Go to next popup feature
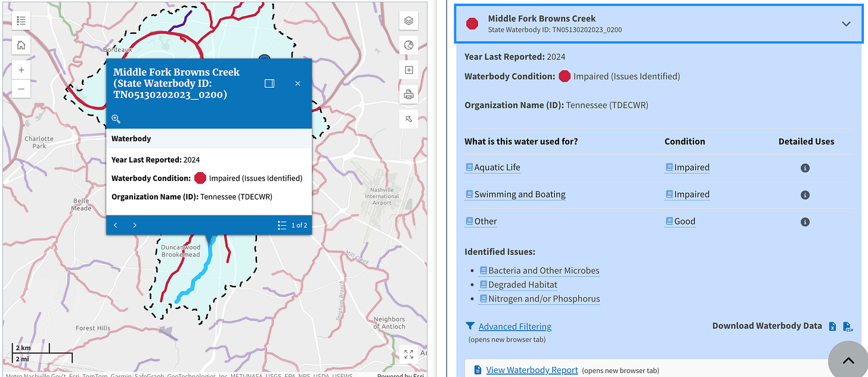The width and height of the screenshot is (868, 377). point(135,225)
